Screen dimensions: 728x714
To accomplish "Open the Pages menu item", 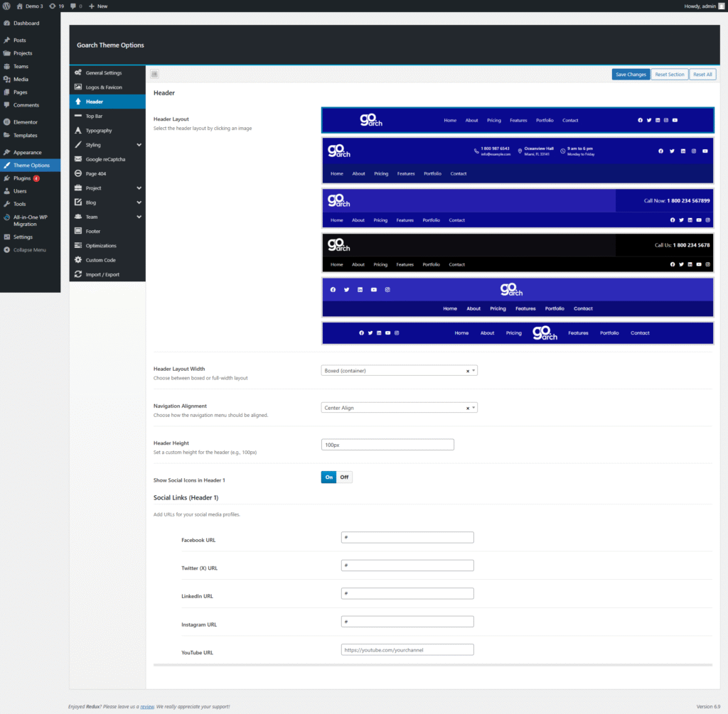I will point(30,92).
